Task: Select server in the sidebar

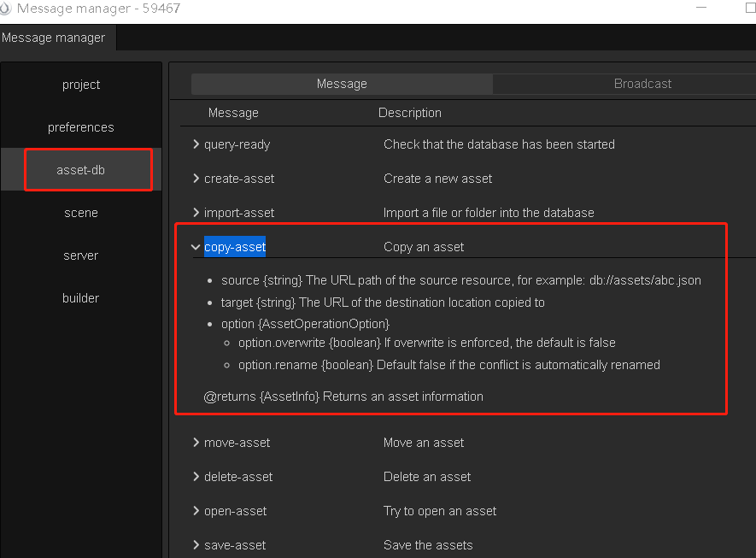Action: (x=81, y=256)
